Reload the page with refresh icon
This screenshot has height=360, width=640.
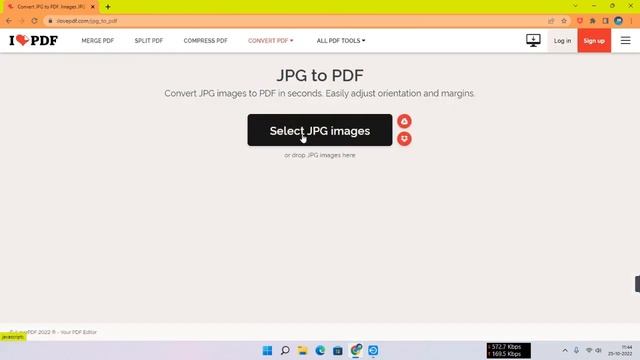[34, 21]
